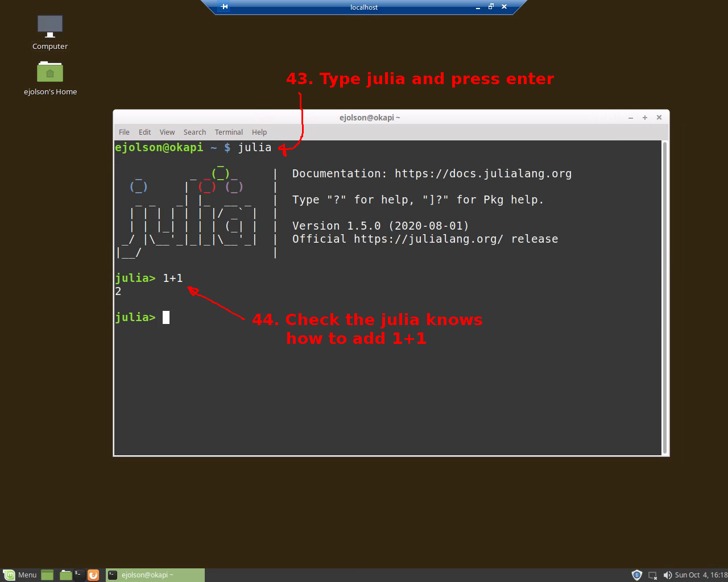The height and width of the screenshot is (582, 728).
Task: Click the terminal vertical scrollbar
Action: click(665, 297)
